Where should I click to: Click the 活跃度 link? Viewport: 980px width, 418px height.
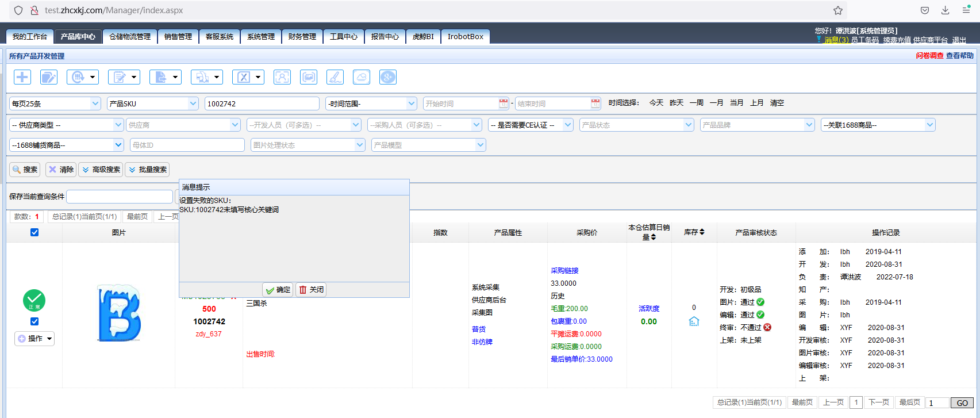[x=649, y=309]
